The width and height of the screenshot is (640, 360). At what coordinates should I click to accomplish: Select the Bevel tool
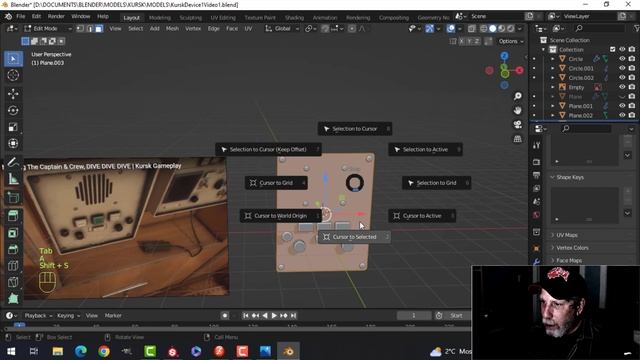pos(13,249)
